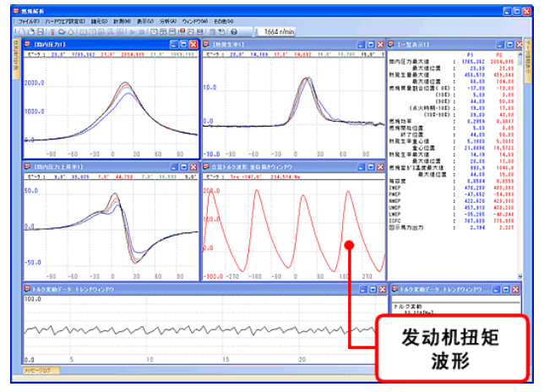The height and width of the screenshot is (392, 544).
Task: Click the red marker toolbar icon
Action: click(x=52, y=32)
